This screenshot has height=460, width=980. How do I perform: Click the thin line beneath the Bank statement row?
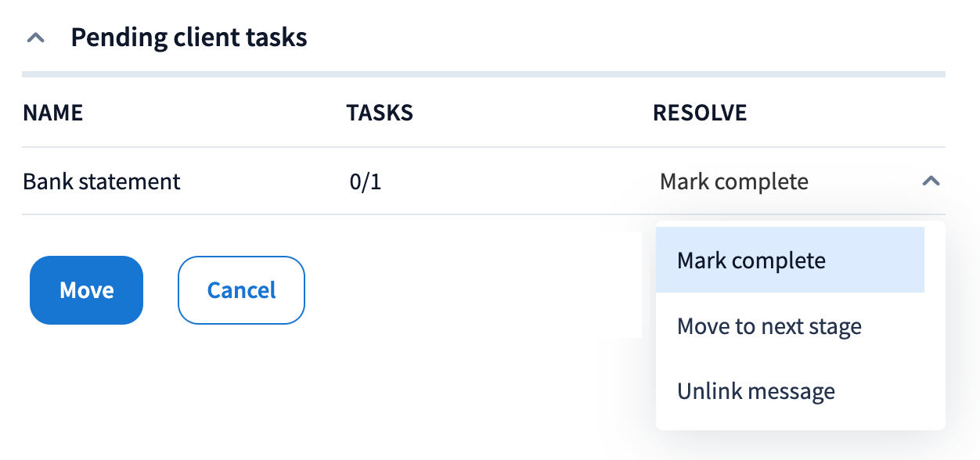coord(313,214)
